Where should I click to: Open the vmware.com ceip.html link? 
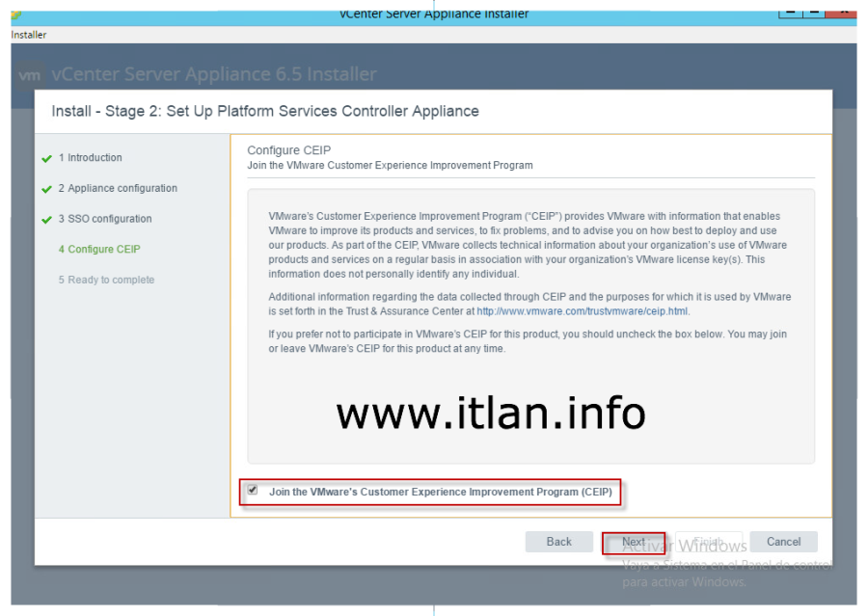(583, 312)
